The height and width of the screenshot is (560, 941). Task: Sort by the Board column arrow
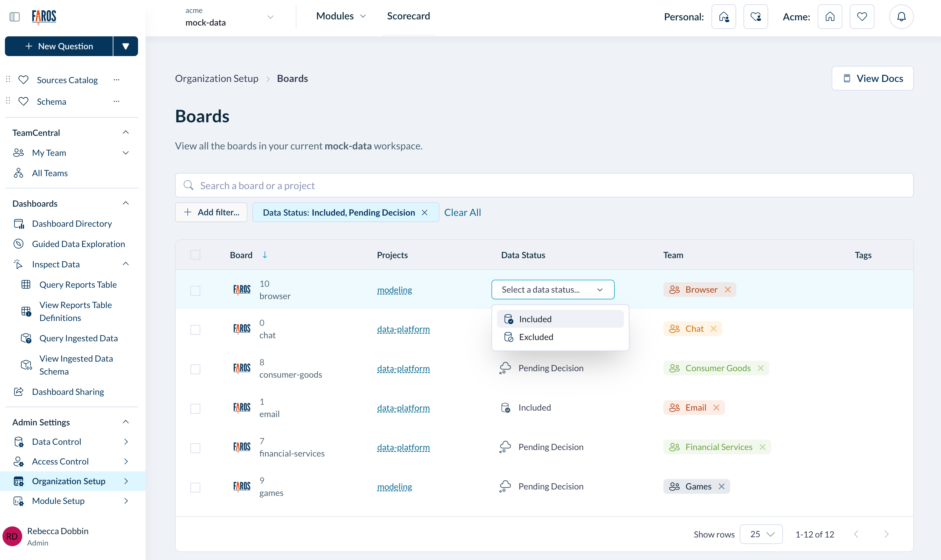click(265, 255)
